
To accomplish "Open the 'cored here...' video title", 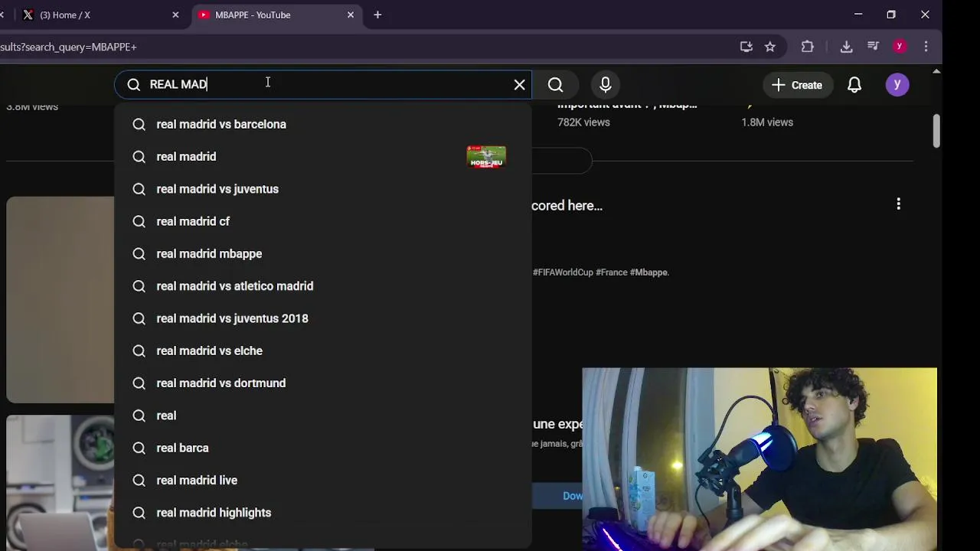I will pos(567,205).
